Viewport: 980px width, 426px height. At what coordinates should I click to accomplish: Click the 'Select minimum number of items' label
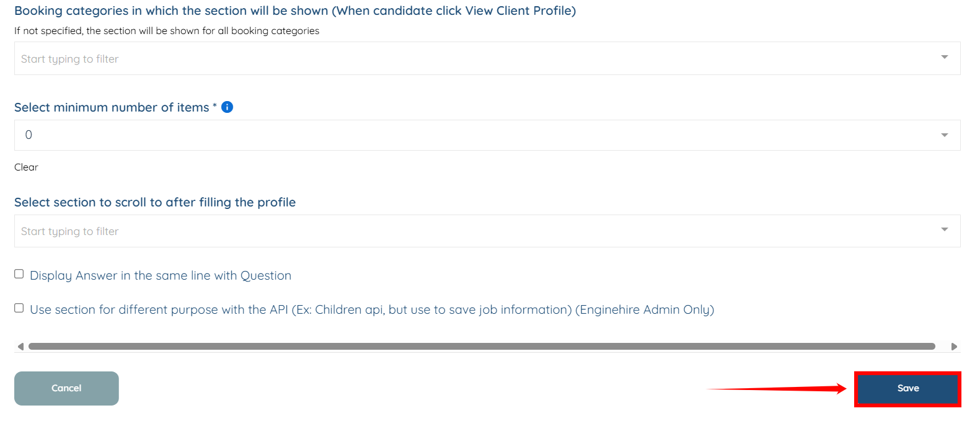pyautogui.click(x=112, y=108)
